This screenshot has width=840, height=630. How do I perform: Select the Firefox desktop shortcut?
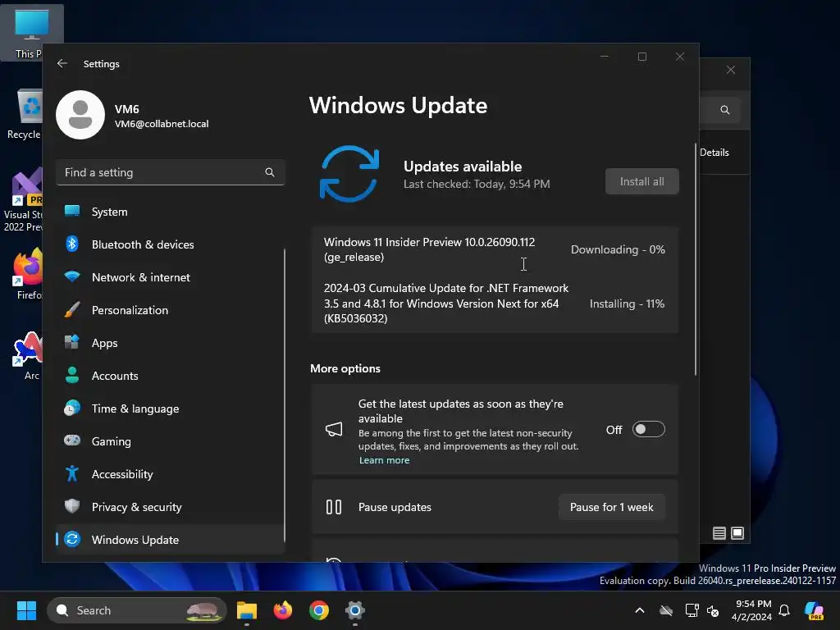(29, 274)
